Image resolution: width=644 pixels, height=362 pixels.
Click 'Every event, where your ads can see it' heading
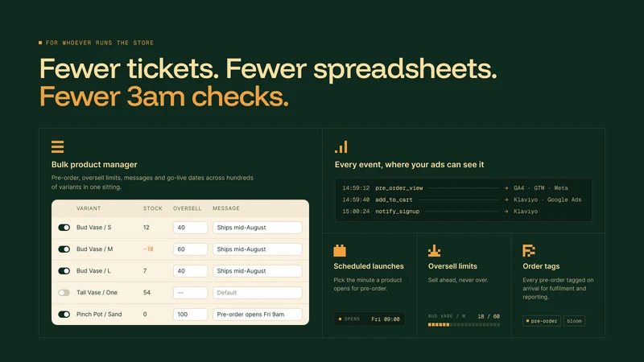click(x=409, y=165)
